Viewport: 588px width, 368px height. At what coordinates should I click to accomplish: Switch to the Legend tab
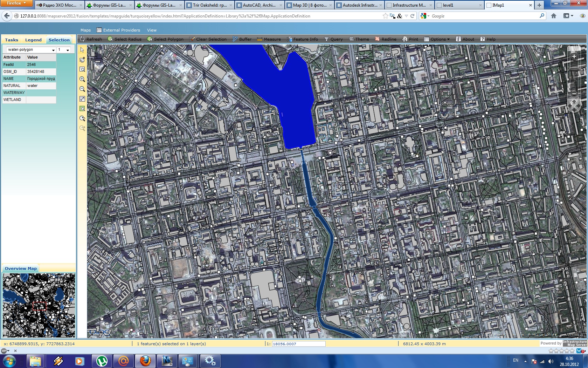click(33, 40)
